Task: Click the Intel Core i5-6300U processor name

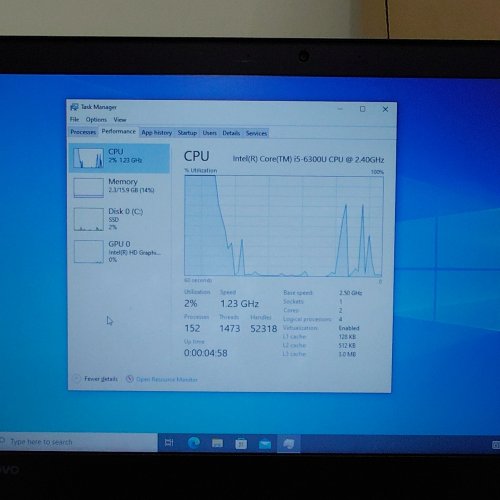Action: (x=308, y=159)
